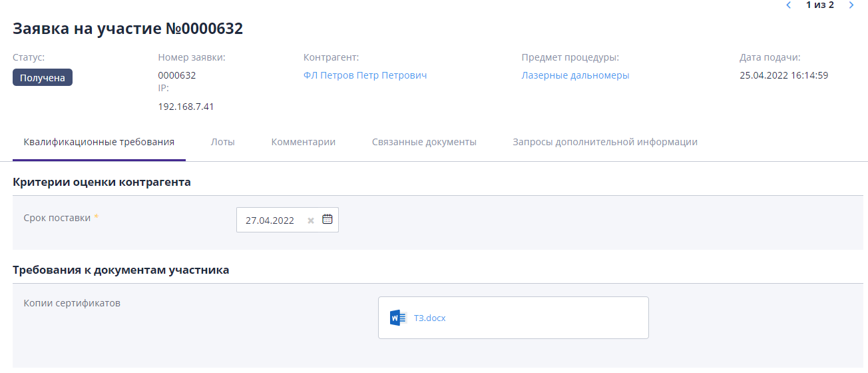Click the submission date 25.04.2022 16:14:59
This screenshot has height=373, width=868.
[x=783, y=75]
